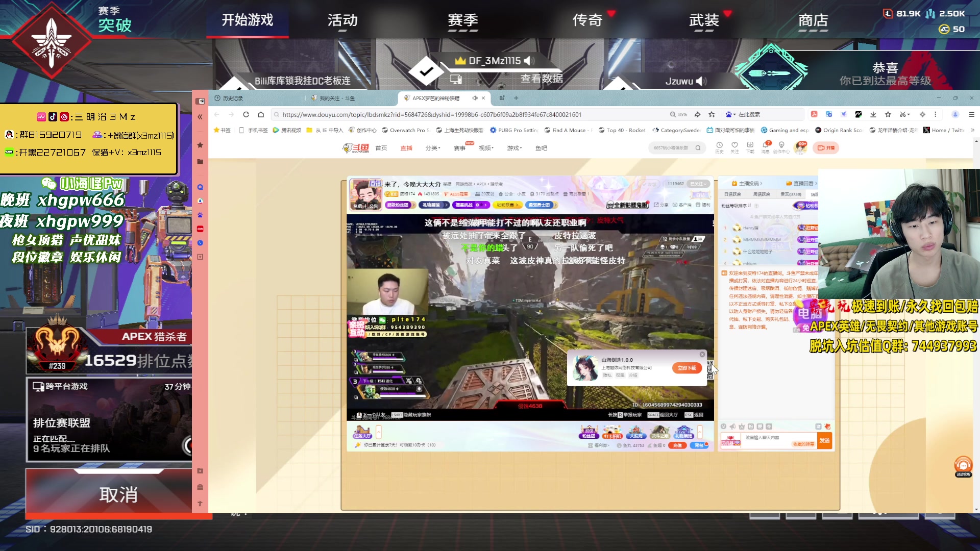Screen dimensions: 980x551
Task: Open new browser tab
Action: [516, 98]
